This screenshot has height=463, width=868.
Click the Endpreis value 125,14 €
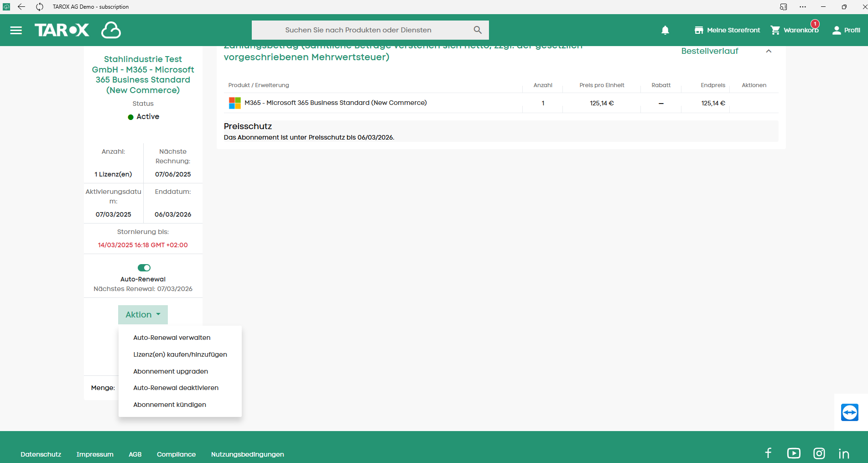[713, 103]
